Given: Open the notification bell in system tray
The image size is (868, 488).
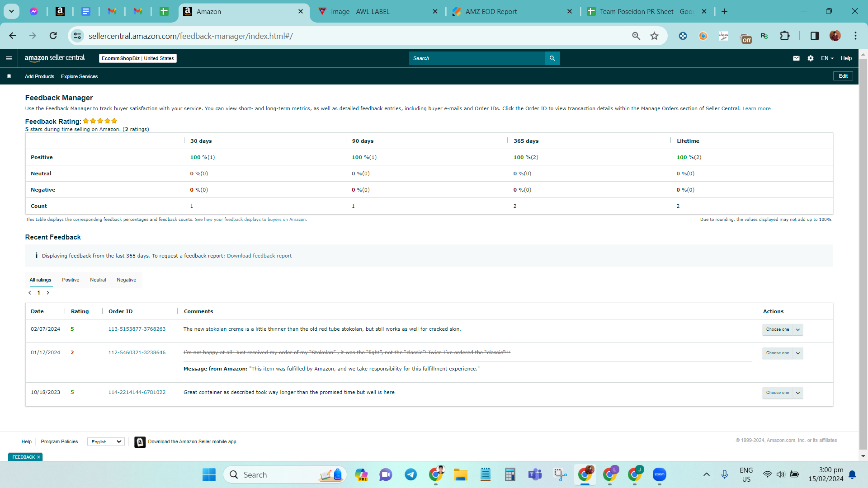Looking at the screenshot, I should pos(852,474).
